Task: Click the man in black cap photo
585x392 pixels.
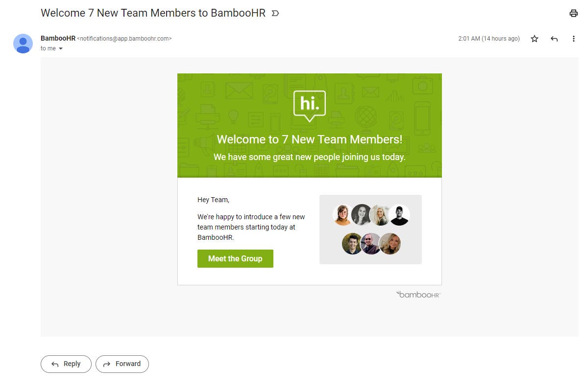Action: 400,215
